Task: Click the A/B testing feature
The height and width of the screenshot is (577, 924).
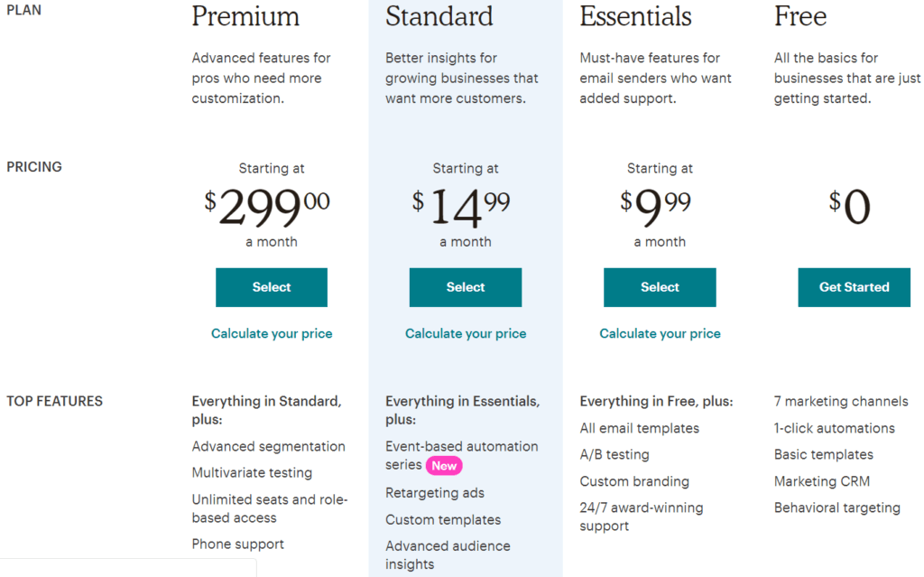Action: (614, 455)
